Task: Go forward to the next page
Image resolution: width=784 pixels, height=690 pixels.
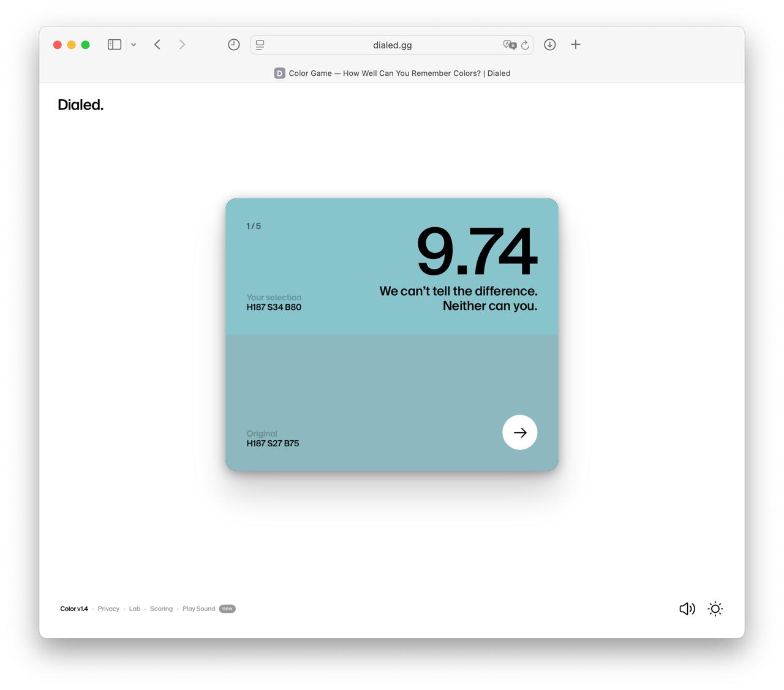Action: click(x=182, y=45)
